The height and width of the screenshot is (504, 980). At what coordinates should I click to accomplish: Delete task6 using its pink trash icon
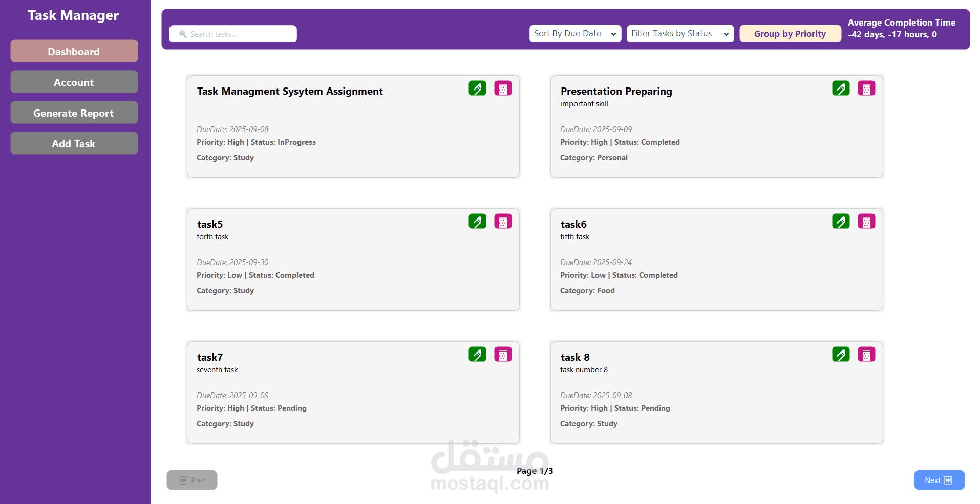coord(866,221)
